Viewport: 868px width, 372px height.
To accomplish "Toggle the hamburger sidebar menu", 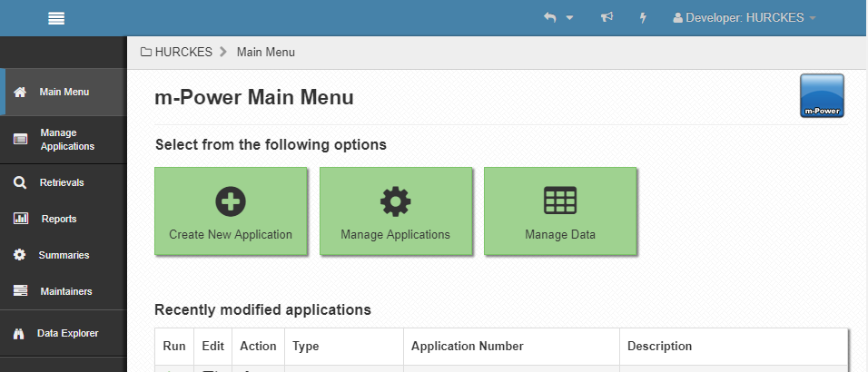I will coord(56,18).
